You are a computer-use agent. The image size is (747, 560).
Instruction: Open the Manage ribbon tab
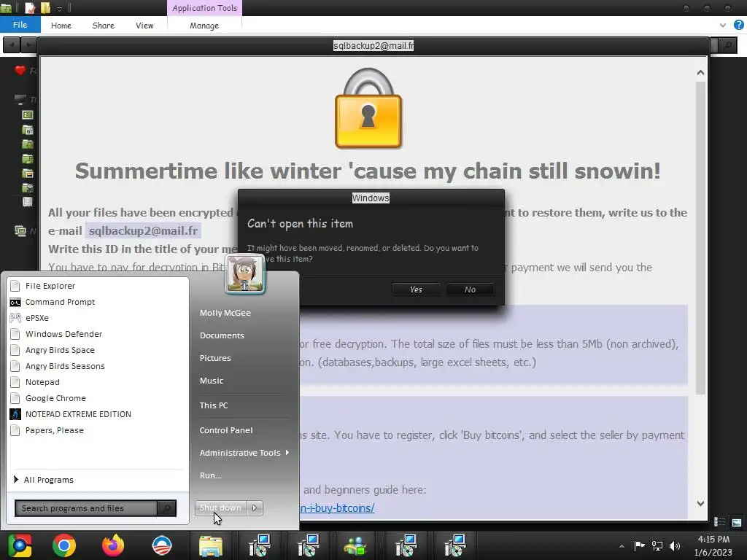point(204,26)
